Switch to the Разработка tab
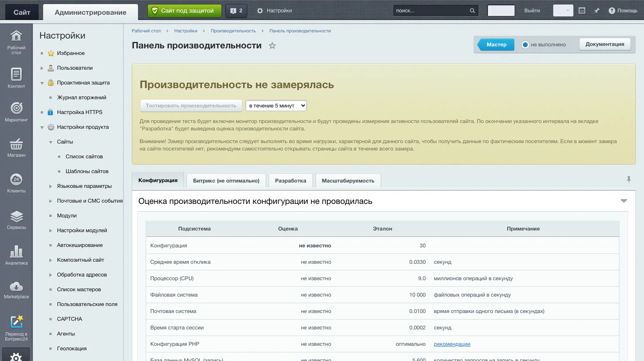 [291, 180]
